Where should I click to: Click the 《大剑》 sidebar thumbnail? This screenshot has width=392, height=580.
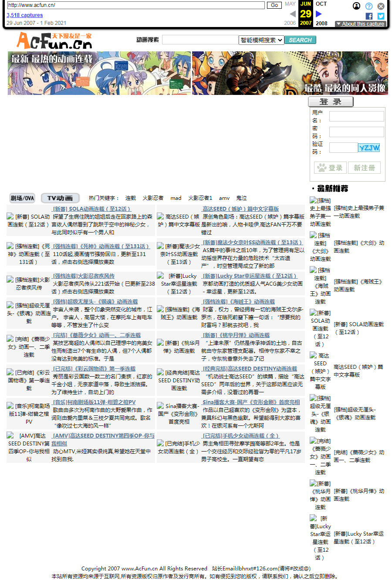pyautogui.click(x=321, y=247)
